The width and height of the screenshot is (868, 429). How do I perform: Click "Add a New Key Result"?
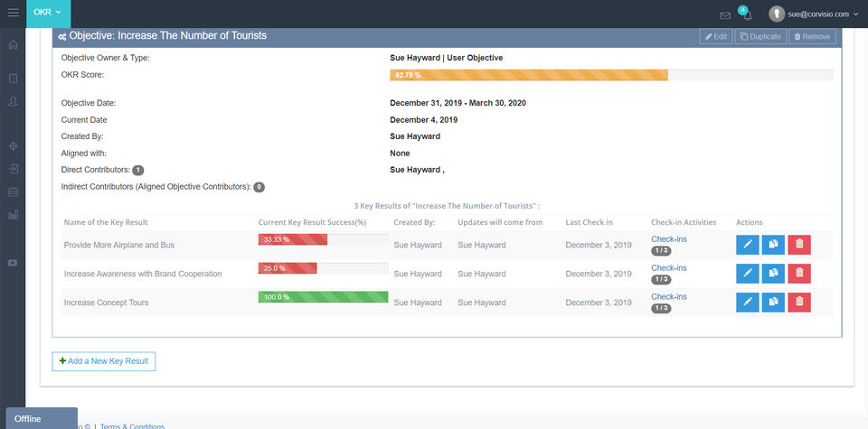tap(104, 361)
